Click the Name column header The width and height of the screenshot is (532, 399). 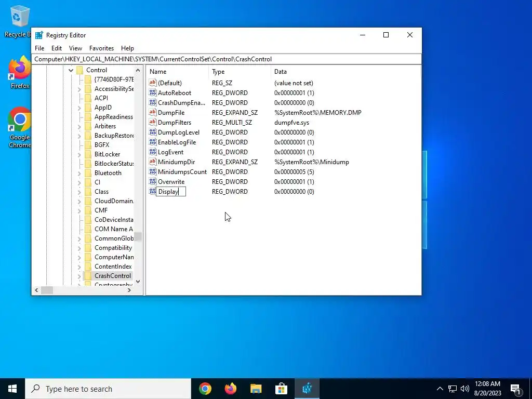pyautogui.click(x=178, y=72)
